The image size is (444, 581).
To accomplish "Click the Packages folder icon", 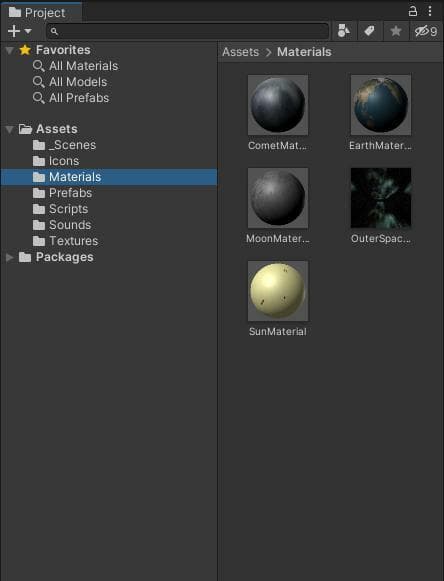I will click(25, 257).
